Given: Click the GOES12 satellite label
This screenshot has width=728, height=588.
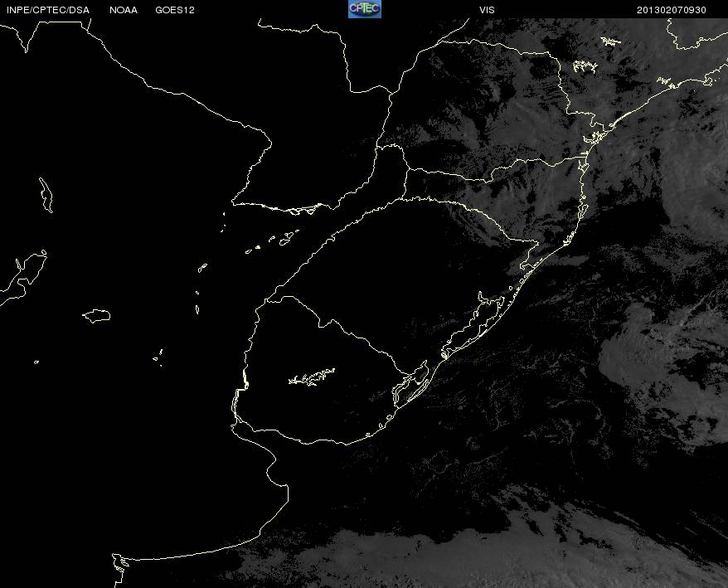Looking at the screenshot, I should [175, 10].
